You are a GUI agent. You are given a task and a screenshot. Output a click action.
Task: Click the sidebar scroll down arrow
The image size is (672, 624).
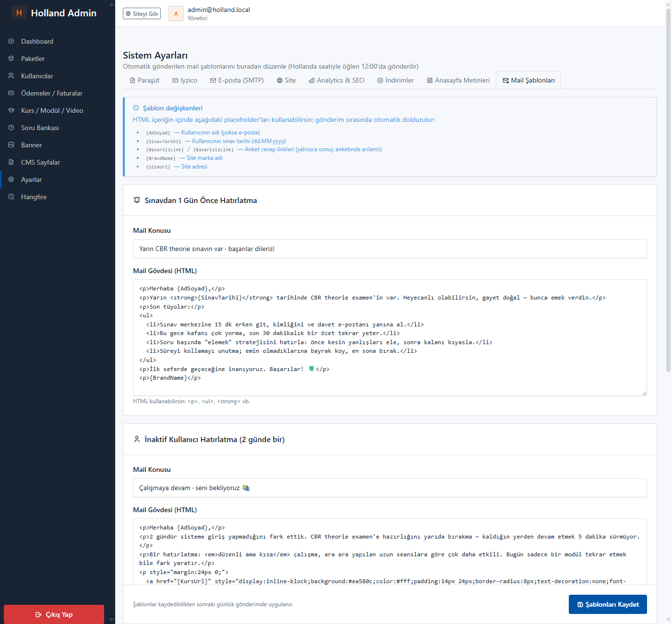(x=112, y=620)
